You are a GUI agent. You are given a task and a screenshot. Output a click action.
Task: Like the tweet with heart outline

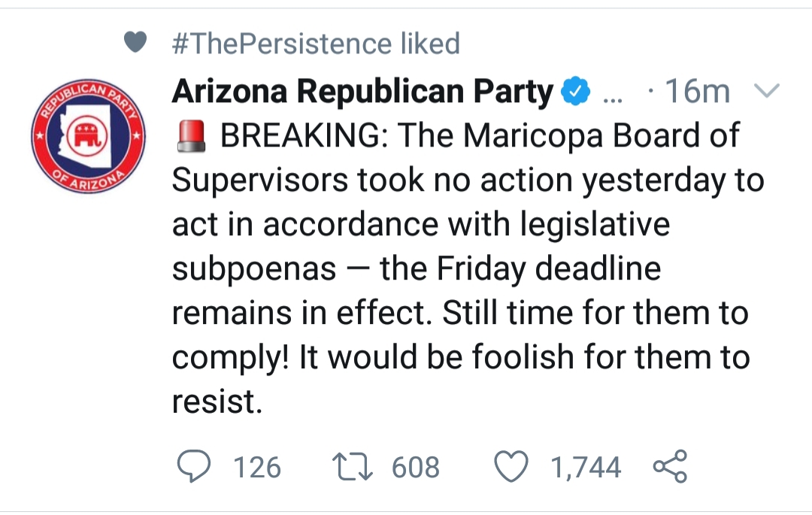pos(511,466)
